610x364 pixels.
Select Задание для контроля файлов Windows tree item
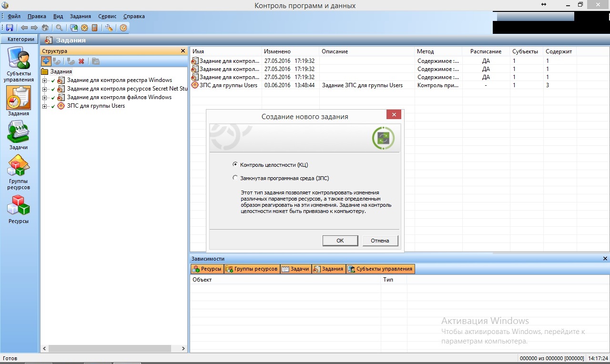pyautogui.click(x=119, y=97)
